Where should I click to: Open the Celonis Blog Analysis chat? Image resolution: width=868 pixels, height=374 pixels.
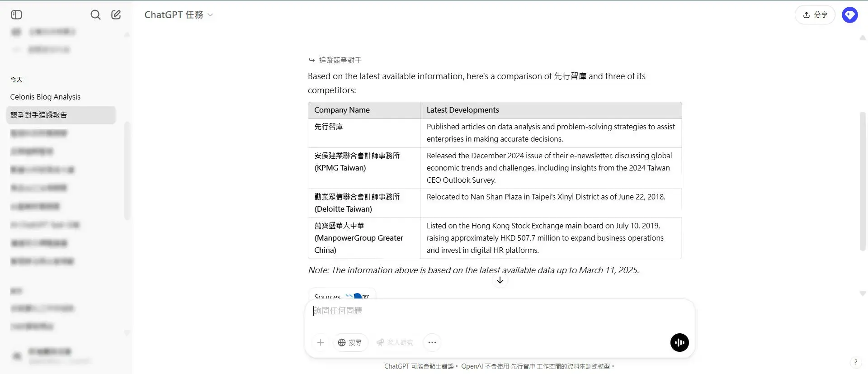(x=45, y=97)
